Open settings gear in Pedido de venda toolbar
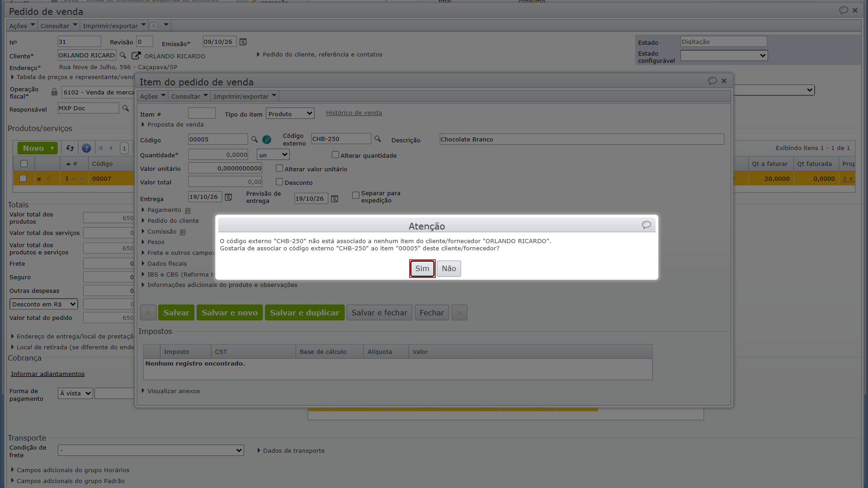 tap(154, 26)
